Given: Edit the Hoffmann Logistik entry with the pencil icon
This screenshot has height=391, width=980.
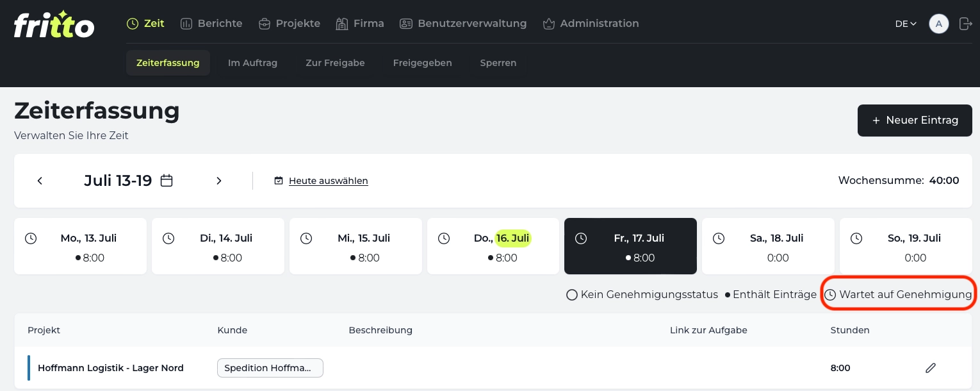Looking at the screenshot, I should [931, 368].
